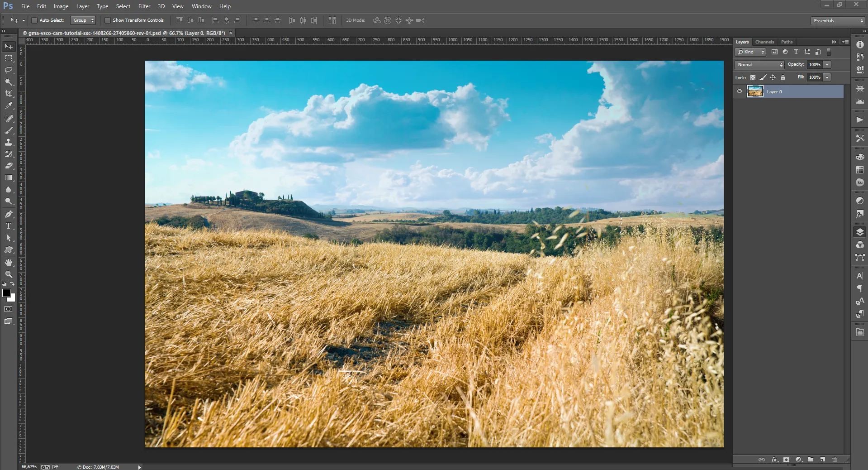
Task: Choose the Zoom tool in toolbox
Action: pyautogui.click(x=9, y=274)
